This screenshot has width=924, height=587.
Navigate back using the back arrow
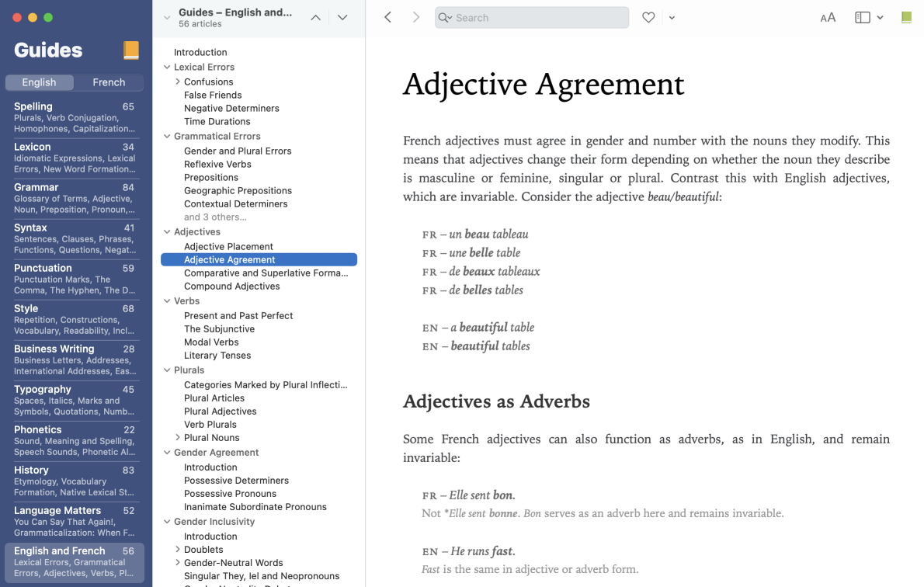pos(387,16)
